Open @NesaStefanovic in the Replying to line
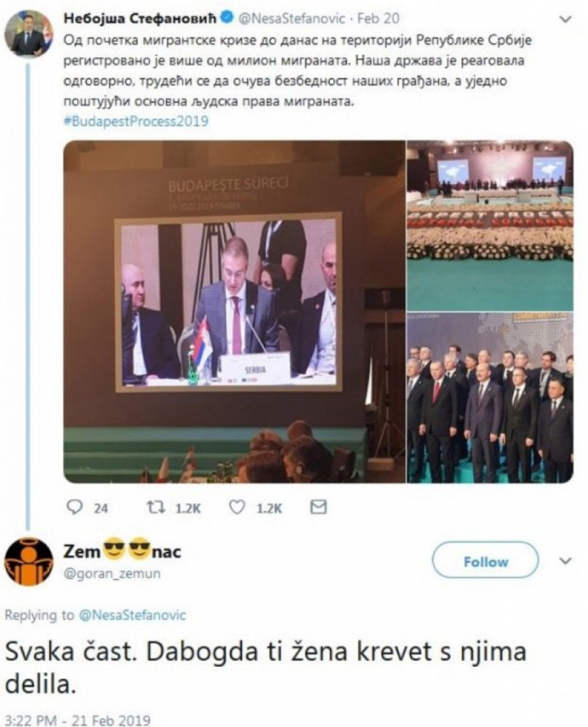The height and width of the screenshot is (727, 588). point(133,615)
